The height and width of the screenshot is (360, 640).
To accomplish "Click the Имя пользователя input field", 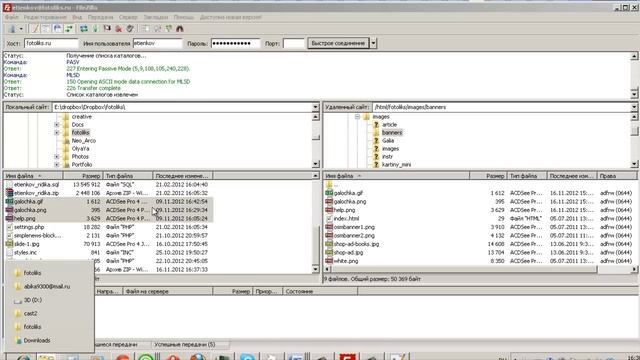I will click(158, 43).
